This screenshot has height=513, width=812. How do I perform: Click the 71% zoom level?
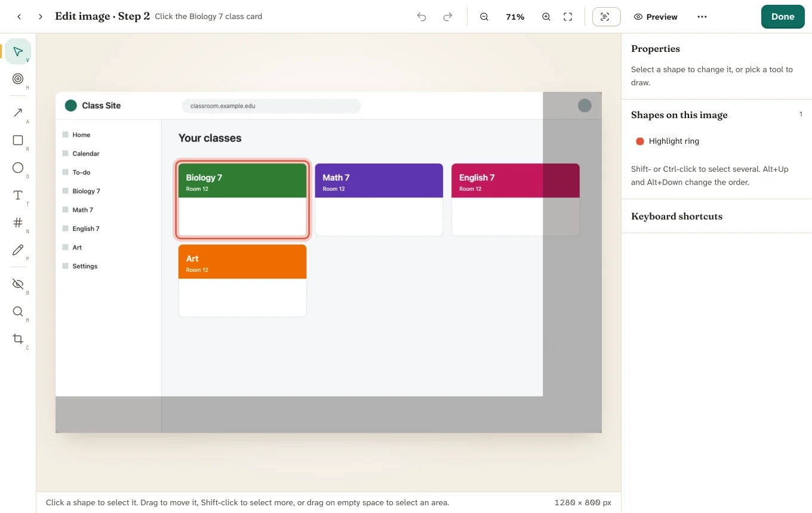[515, 17]
